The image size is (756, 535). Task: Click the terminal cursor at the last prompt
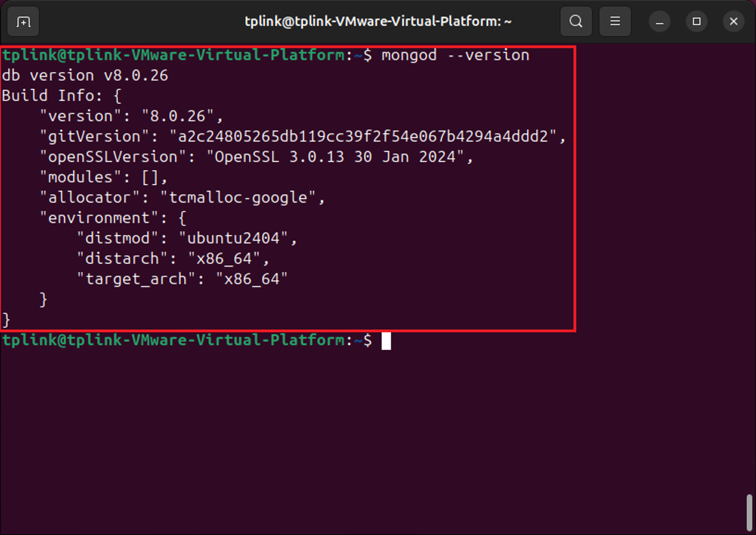386,341
